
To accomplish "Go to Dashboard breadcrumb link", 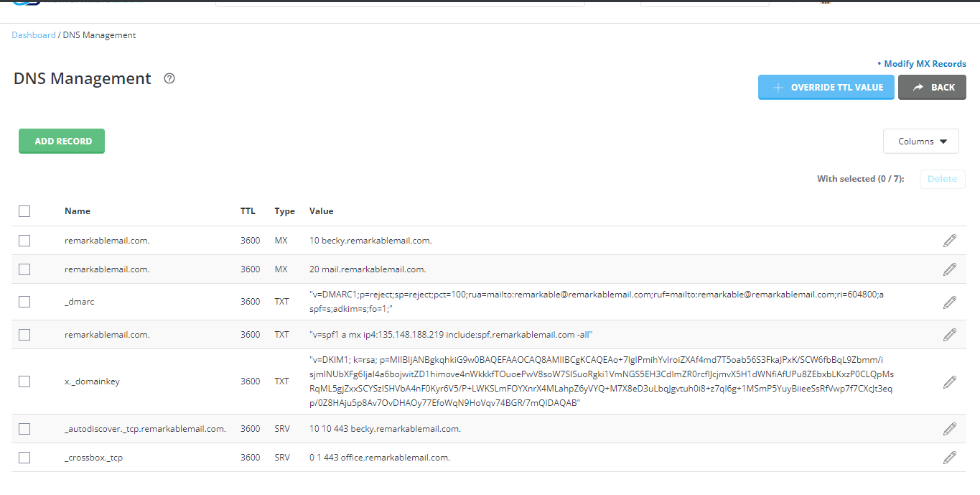I will click(x=33, y=35).
